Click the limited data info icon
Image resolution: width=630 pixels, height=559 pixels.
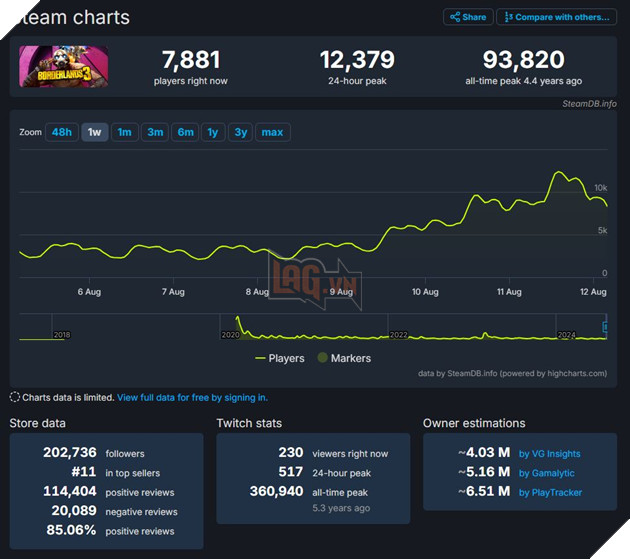pyautogui.click(x=15, y=397)
